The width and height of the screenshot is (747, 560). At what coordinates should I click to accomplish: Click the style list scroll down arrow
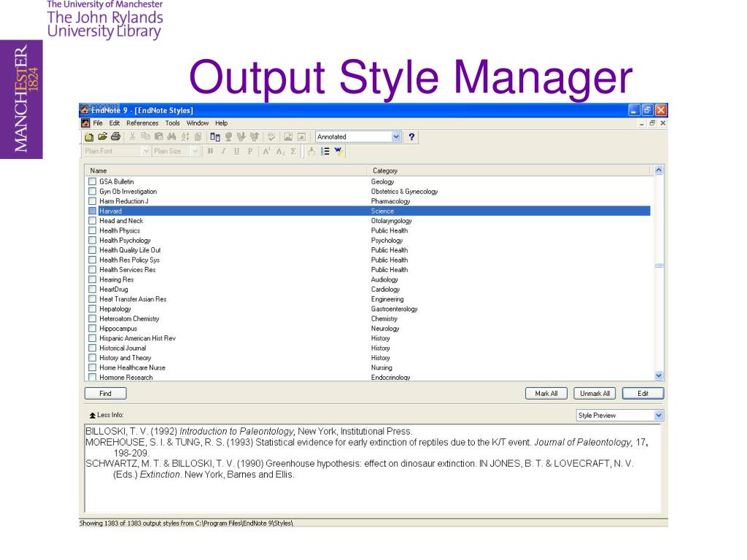coord(659,376)
